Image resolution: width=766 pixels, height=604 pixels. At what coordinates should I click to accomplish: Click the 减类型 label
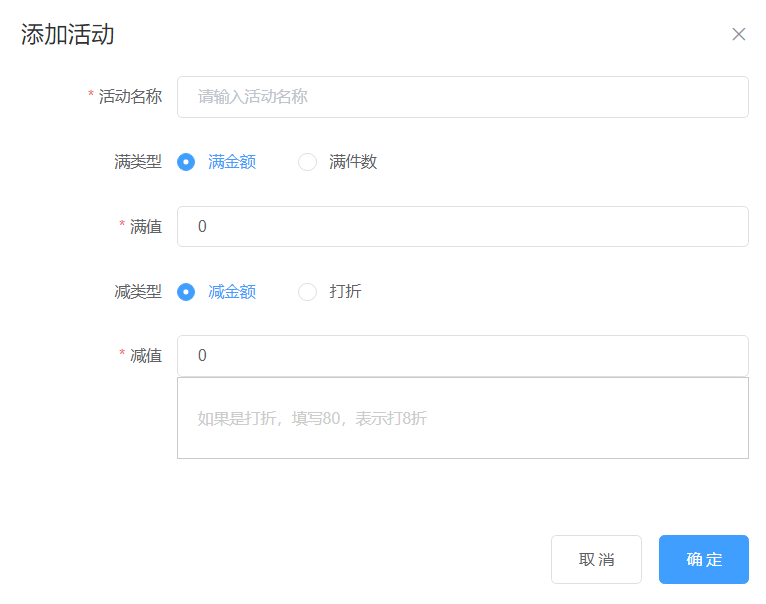click(x=138, y=292)
